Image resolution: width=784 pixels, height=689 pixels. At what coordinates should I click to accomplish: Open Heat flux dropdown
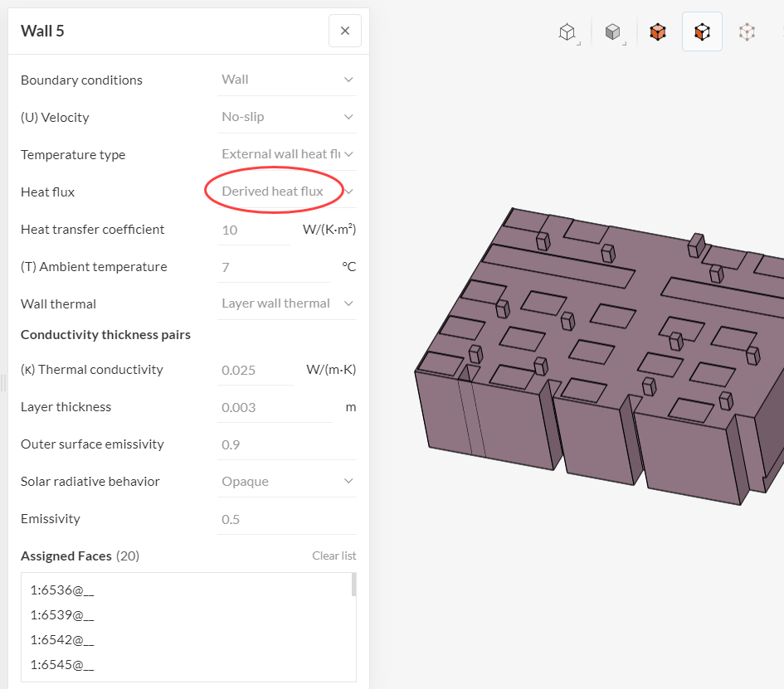[x=287, y=192]
